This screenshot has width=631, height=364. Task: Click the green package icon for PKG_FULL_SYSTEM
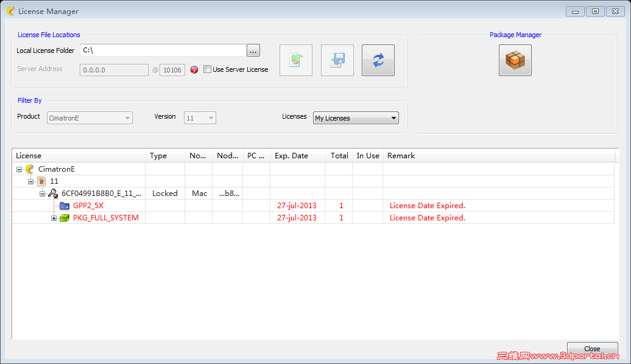click(x=65, y=218)
